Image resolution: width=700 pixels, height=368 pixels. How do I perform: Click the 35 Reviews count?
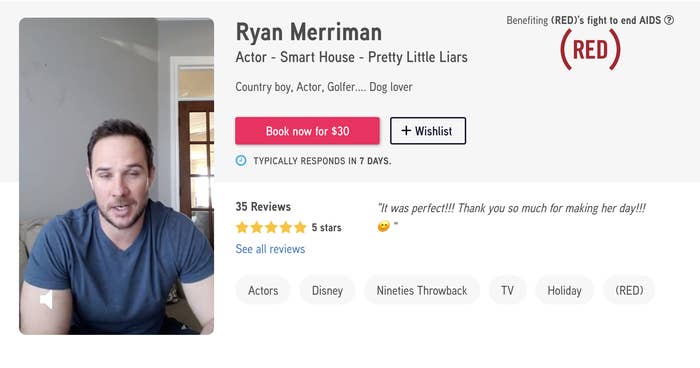point(263,206)
